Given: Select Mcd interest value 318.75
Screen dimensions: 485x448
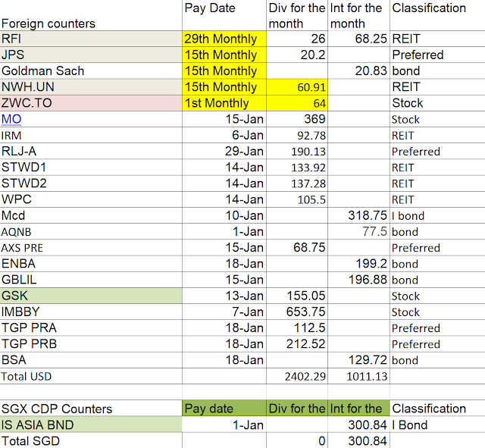Looking at the screenshot, I should (358, 215).
